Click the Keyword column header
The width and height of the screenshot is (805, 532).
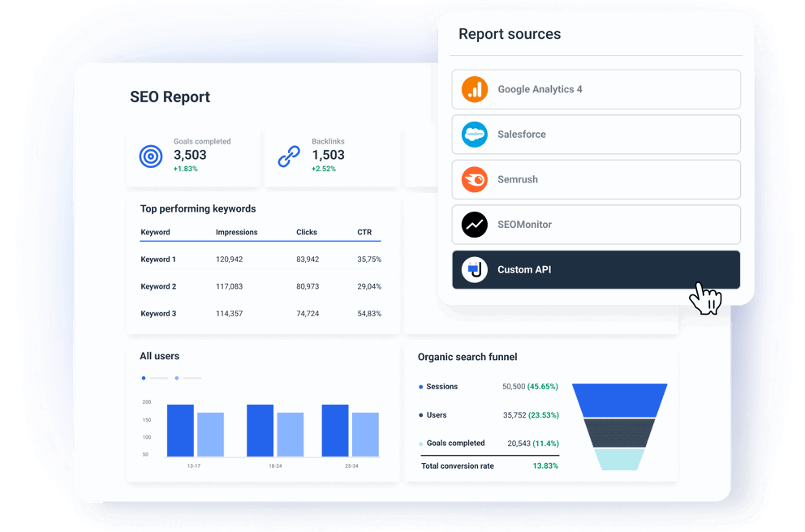click(155, 233)
